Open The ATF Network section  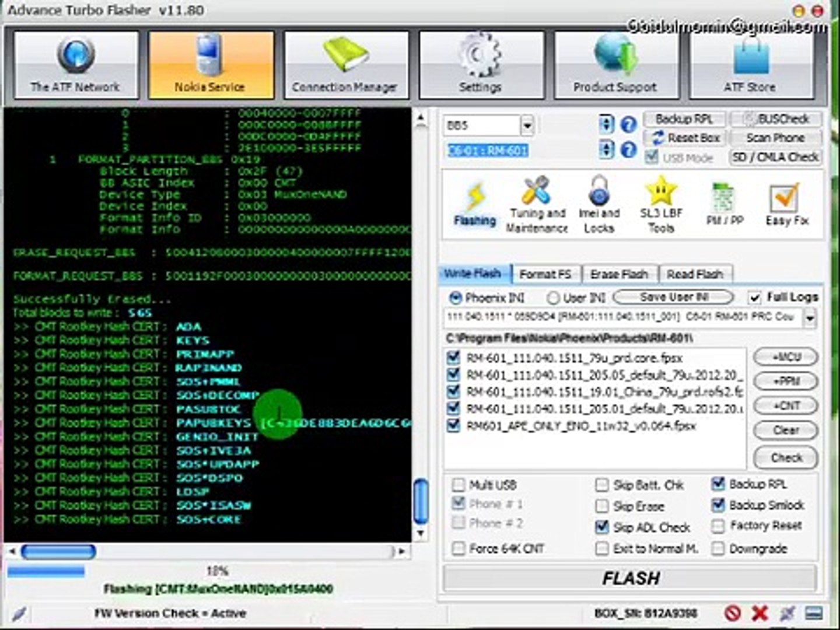point(76,65)
